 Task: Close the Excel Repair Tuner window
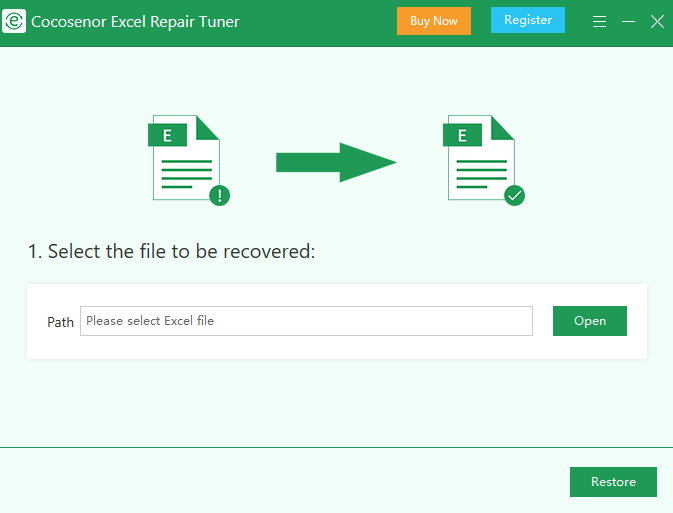pyautogui.click(x=657, y=21)
